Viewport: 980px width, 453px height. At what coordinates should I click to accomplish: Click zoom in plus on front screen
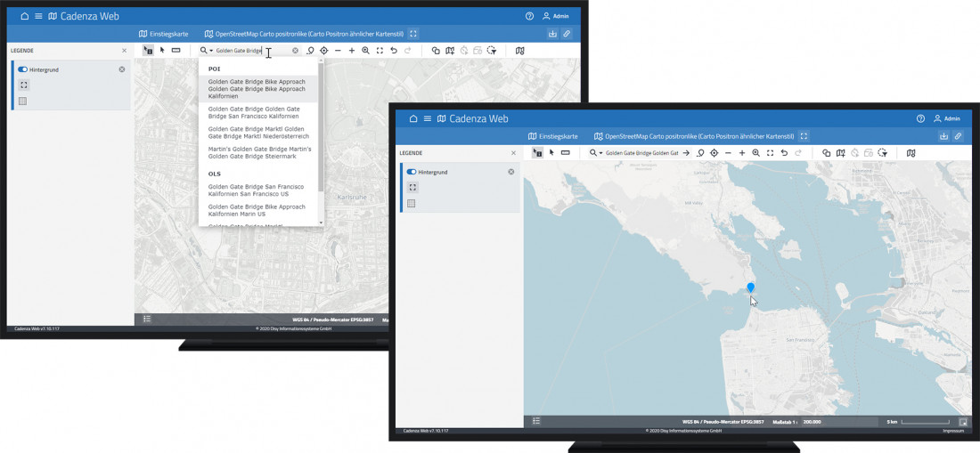click(x=742, y=153)
